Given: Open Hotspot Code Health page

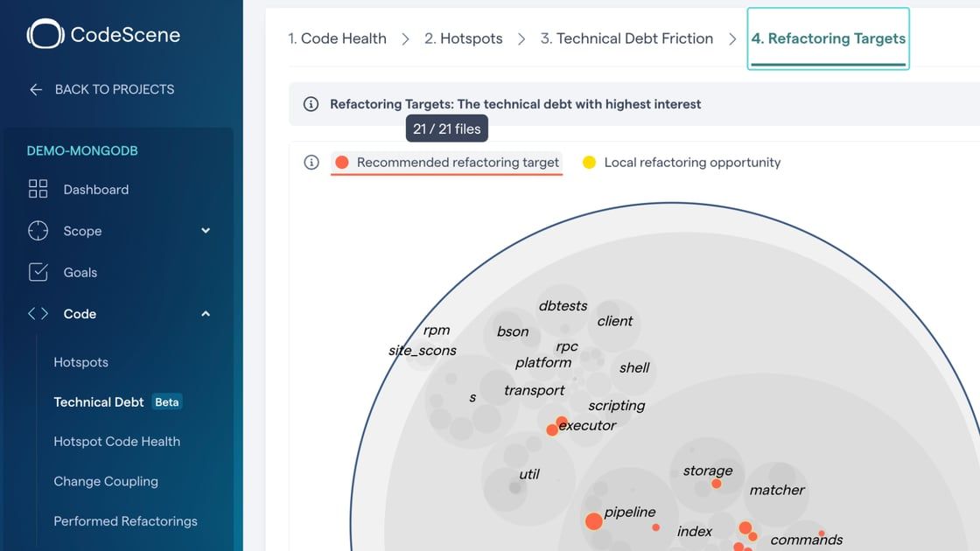Looking at the screenshot, I should (117, 441).
